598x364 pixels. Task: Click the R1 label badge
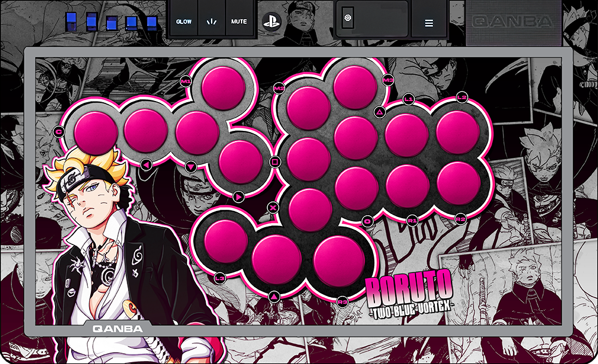[412, 221]
